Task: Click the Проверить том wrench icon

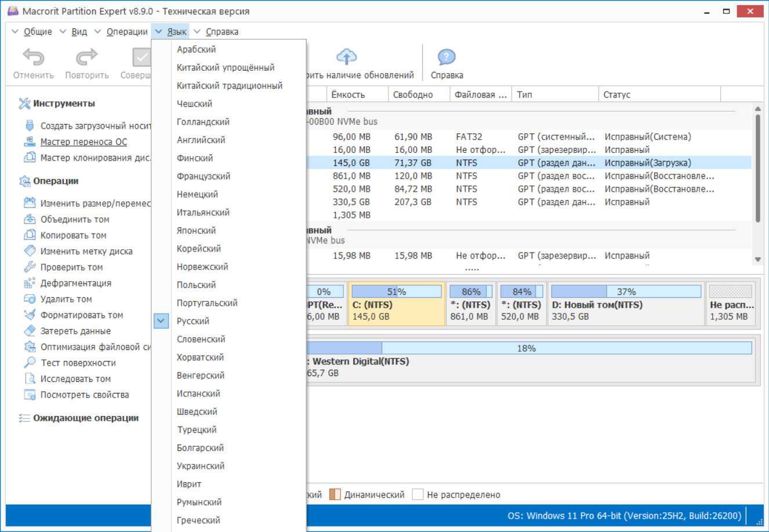Action: pyautogui.click(x=30, y=267)
